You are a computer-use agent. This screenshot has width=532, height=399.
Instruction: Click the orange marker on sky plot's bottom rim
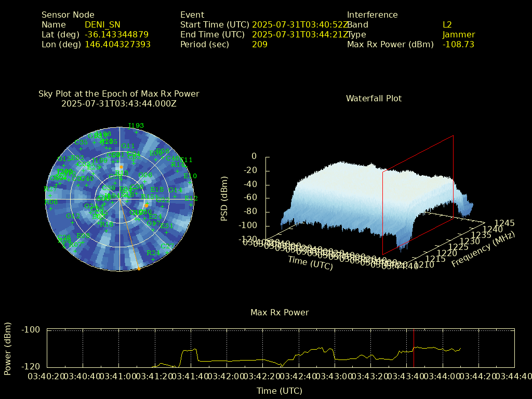point(139,269)
